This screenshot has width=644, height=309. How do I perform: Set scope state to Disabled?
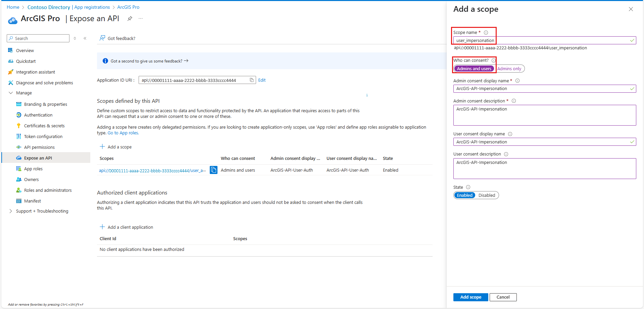coord(487,195)
